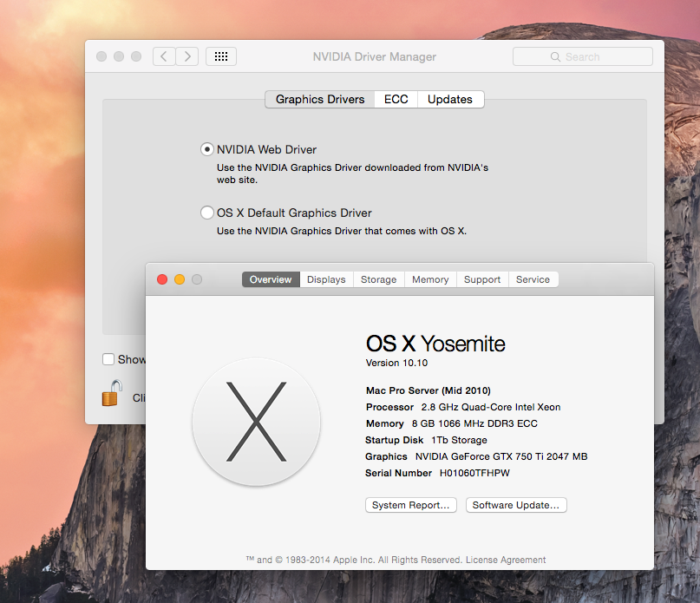Viewport: 700px width, 603px height.
Task: Switch to Displays tab
Action: (326, 279)
